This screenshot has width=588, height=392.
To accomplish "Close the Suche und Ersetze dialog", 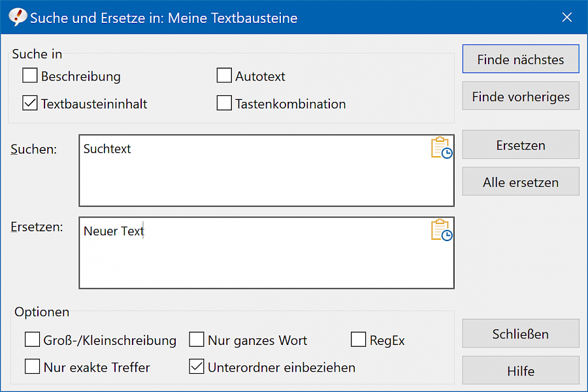I will (x=566, y=17).
